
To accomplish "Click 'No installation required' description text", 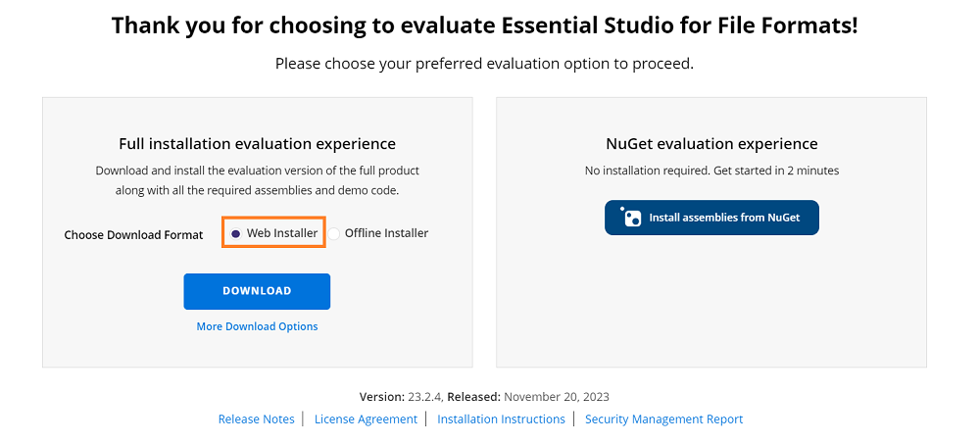I will (x=711, y=171).
